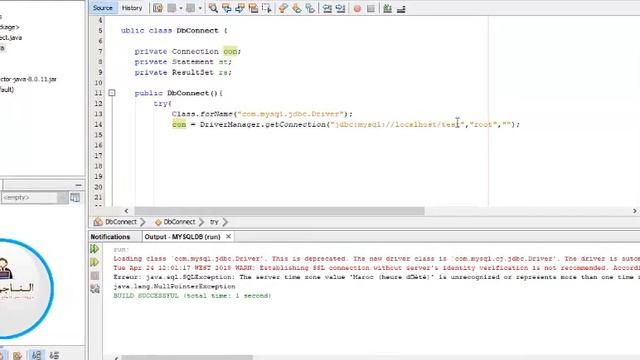Click the editor horizontal scrollbar left arrow
The height and width of the screenshot is (360, 640).
click(x=126, y=211)
